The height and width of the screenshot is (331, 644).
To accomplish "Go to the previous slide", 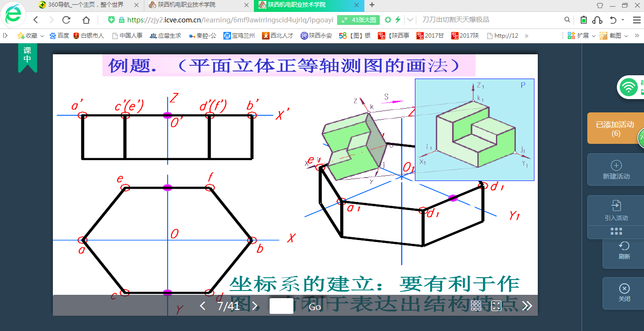I will point(202,306).
